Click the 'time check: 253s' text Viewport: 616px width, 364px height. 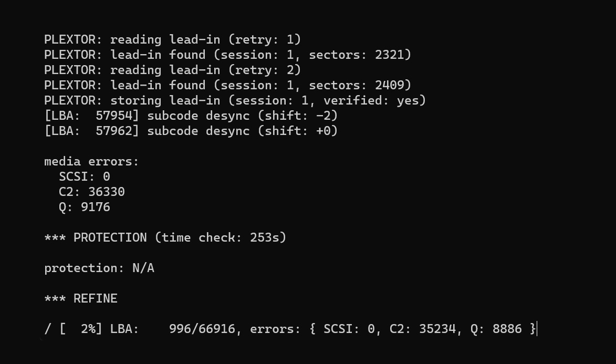[x=221, y=237]
